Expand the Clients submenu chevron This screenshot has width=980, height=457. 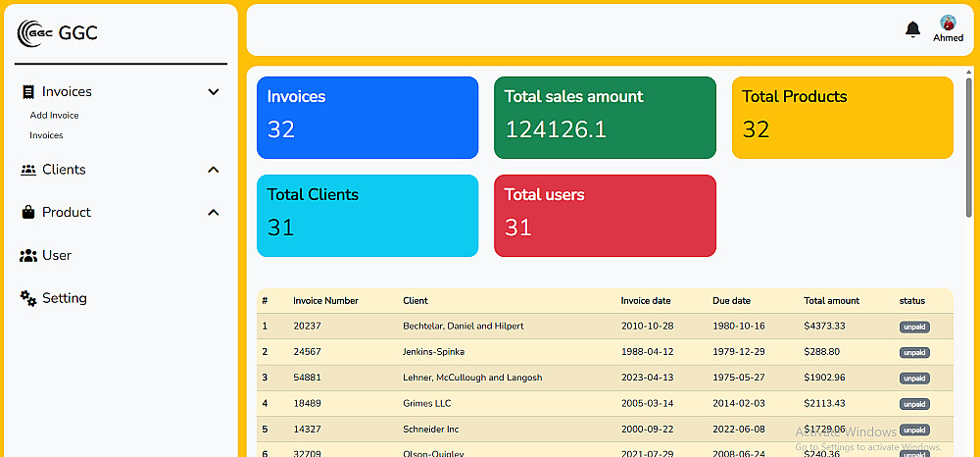click(214, 170)
